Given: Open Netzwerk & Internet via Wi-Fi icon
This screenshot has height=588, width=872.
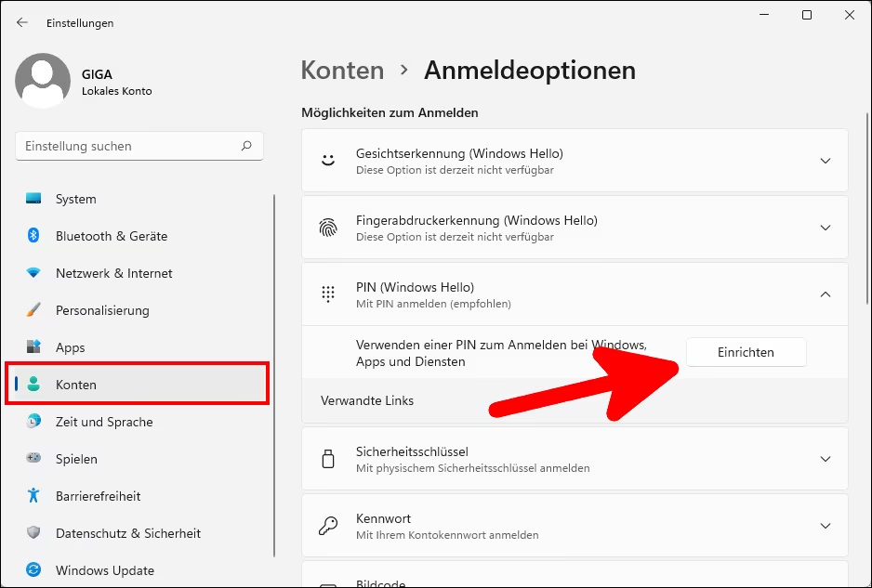Looking at the screenshot, I should pos(34,273).
